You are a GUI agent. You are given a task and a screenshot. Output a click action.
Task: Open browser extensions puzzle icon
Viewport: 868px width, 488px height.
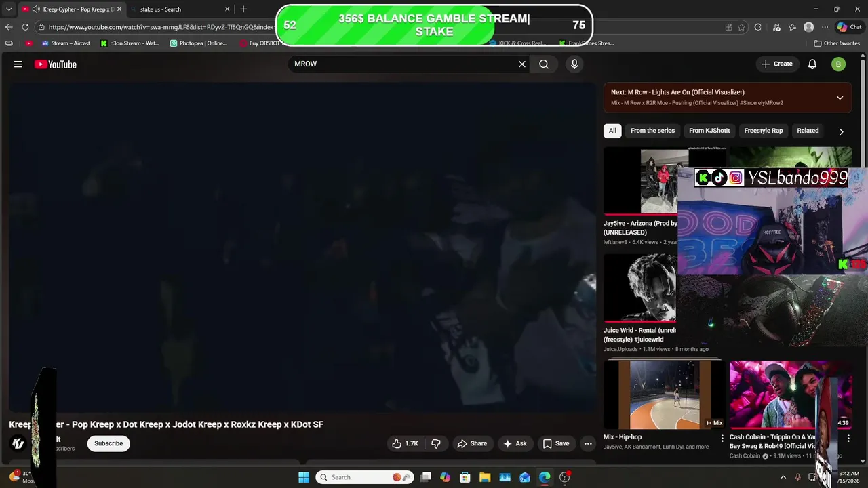coord(758,27)
